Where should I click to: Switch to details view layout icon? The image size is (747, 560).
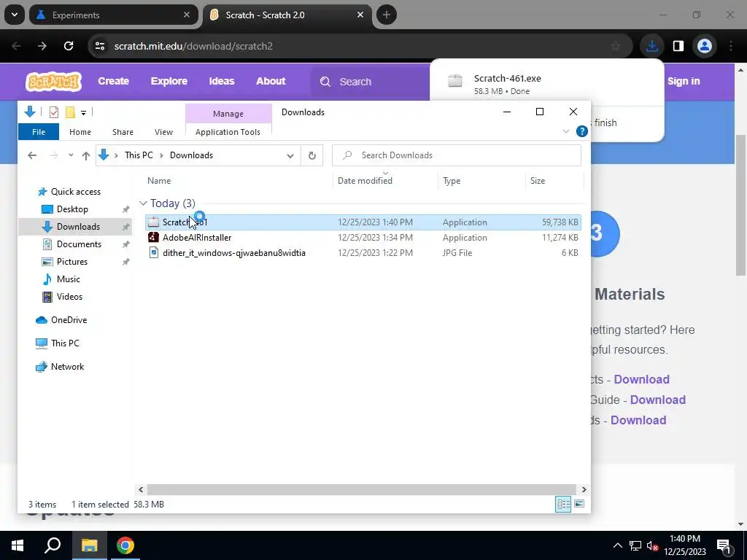(563, 504)
